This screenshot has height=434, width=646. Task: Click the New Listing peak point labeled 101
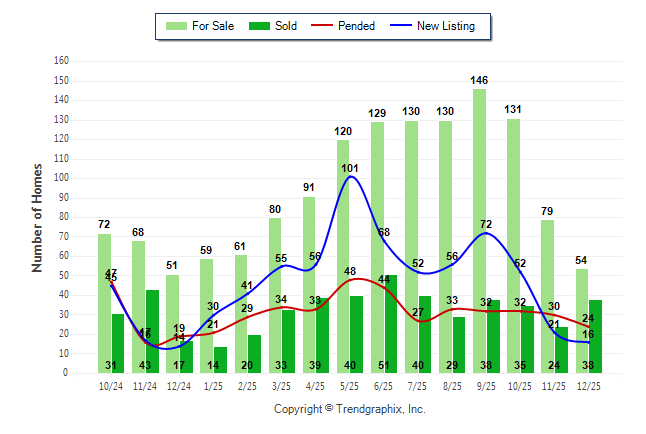pos(350,176)
